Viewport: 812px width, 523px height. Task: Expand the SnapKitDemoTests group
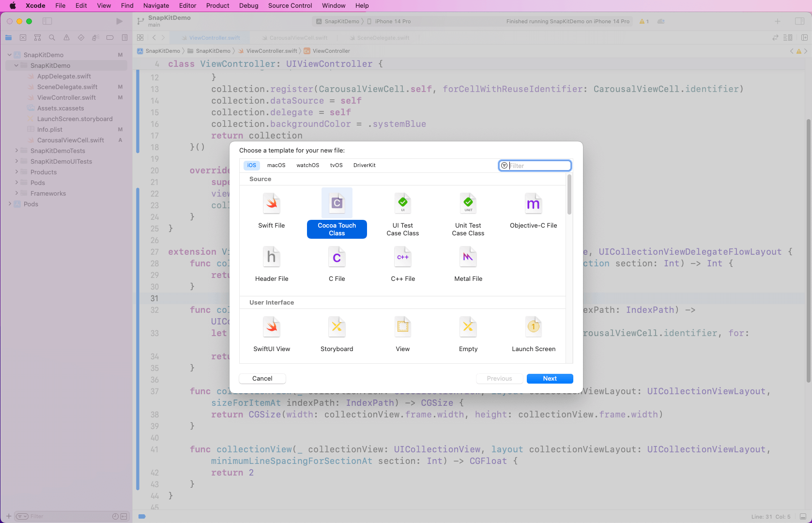tap(16, 151)
